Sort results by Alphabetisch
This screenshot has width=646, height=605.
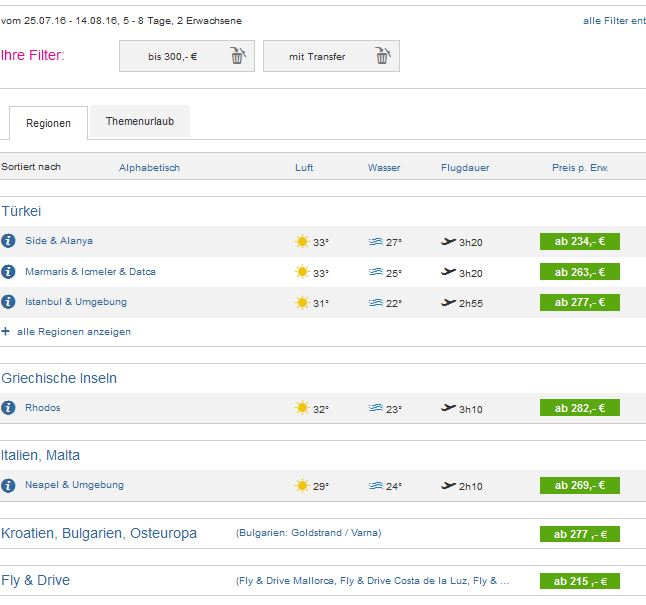coord(149,167)
